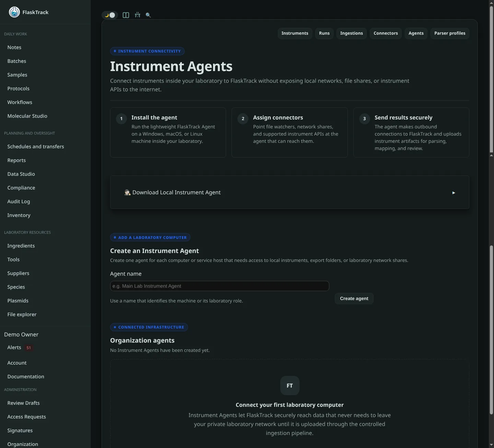Toggle the dark mode moon switch
494x448 pixels.
click(110, 15)
